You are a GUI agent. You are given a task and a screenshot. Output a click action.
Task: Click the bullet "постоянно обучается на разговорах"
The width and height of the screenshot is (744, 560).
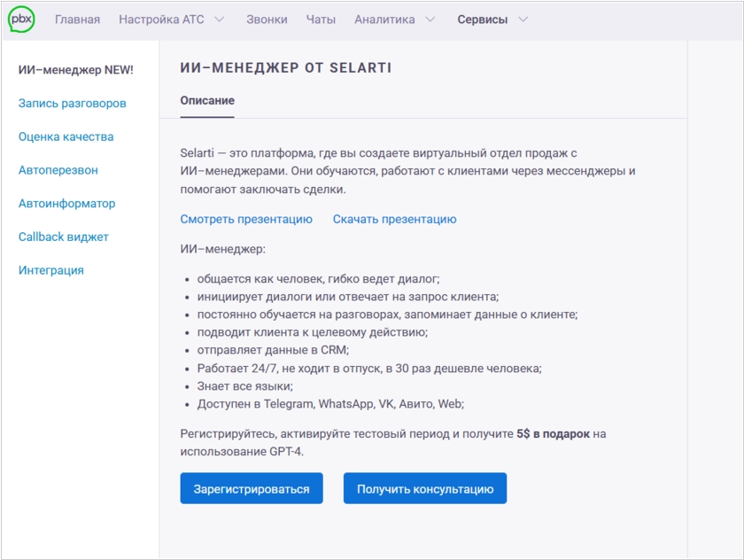[x=387, y=315]
